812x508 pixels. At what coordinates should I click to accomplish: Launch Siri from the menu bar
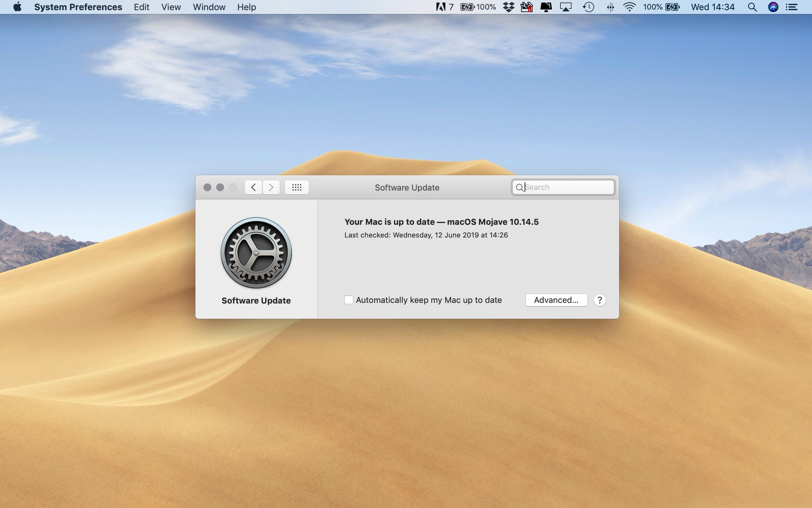pos(773,7)
